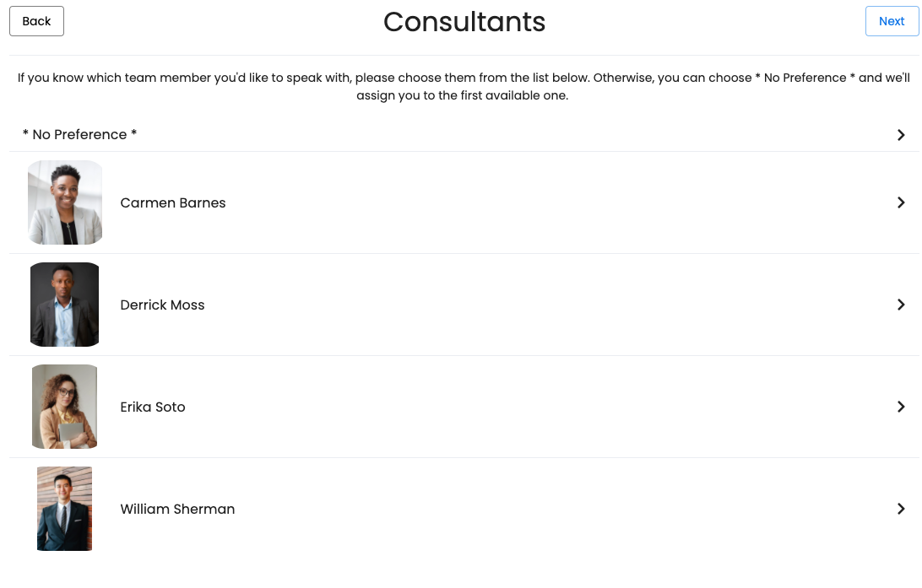
Task: Click the William Sherman name text
Action: [177, 509]
